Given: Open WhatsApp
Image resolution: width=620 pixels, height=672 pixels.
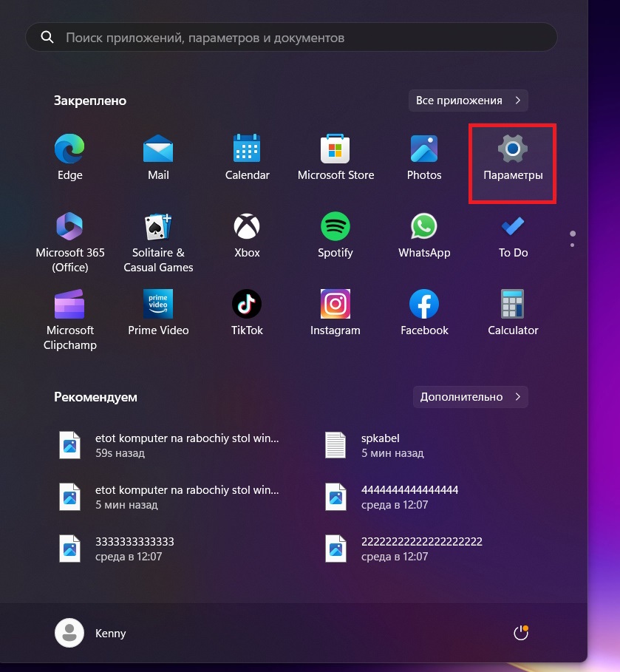Looking at the screenshot, I should coord(424,236).
